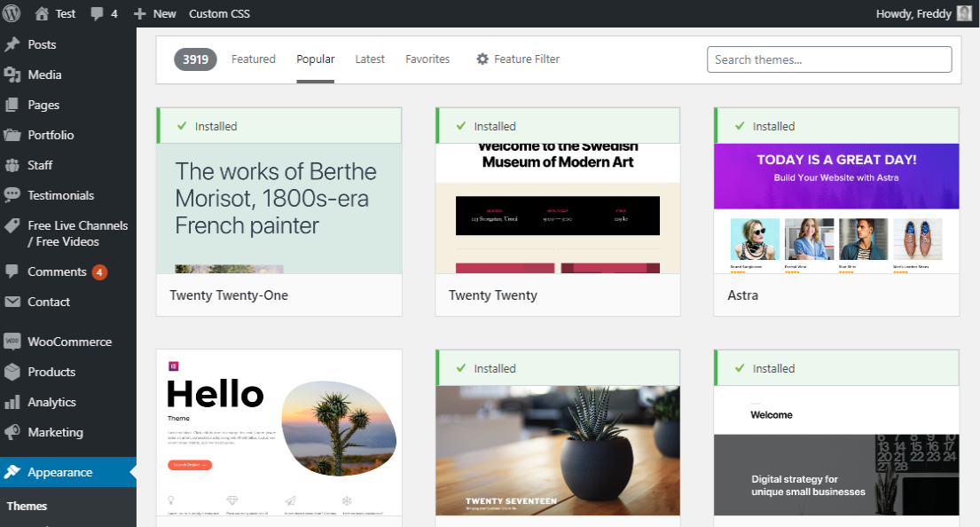Click the Installed notice on Twenty Twenty-One
980x527 pixels.
tap(278, 126)
